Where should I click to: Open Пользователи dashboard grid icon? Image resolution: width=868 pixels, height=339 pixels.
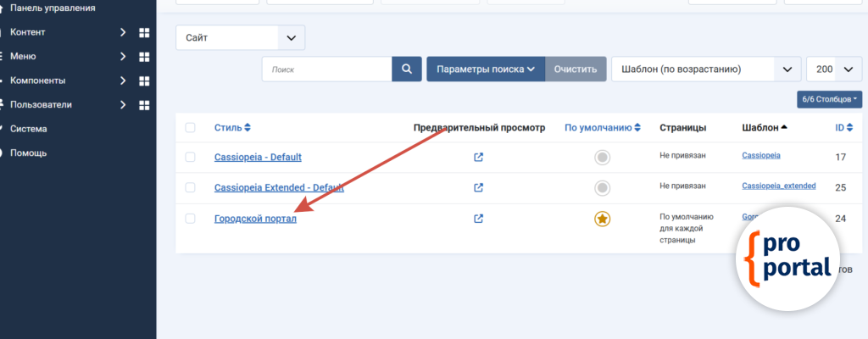pyautogui.click(x=144, y=105)
